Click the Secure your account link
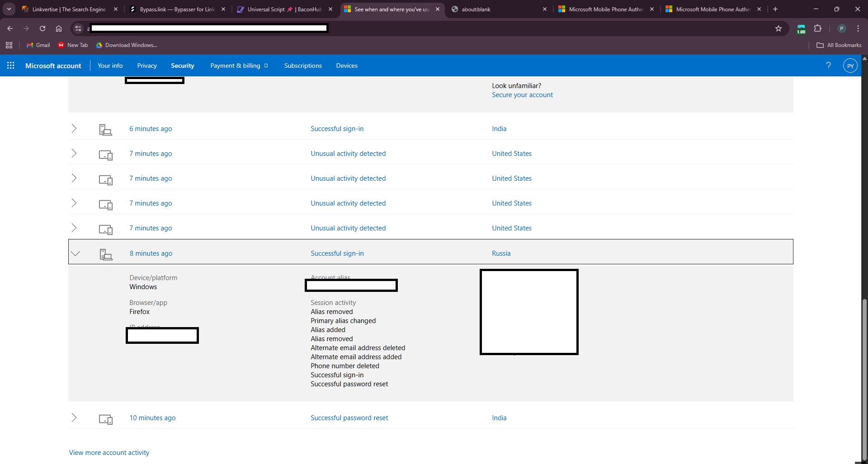Screen dimensions: 868x464 522,95
